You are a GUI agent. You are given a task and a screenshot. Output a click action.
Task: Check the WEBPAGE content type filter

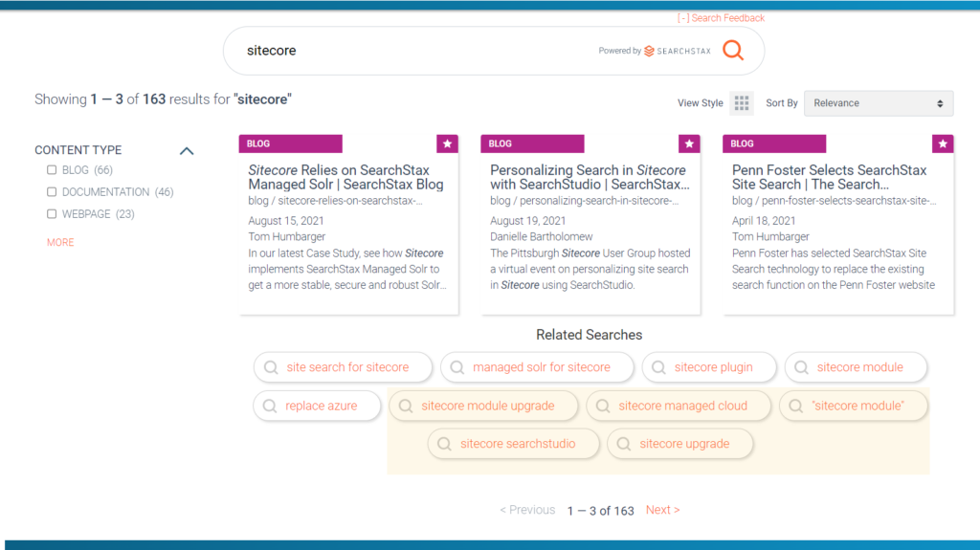(52, 213)
